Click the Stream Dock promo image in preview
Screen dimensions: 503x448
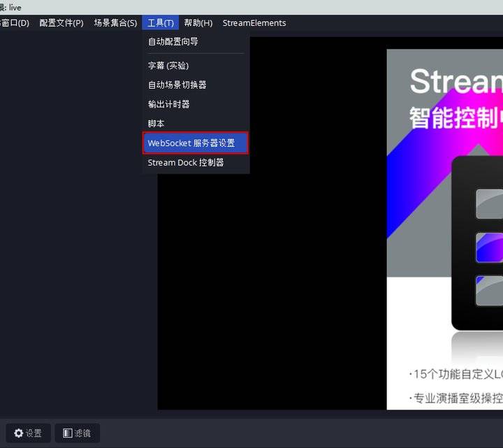click(x=444, y=229)
